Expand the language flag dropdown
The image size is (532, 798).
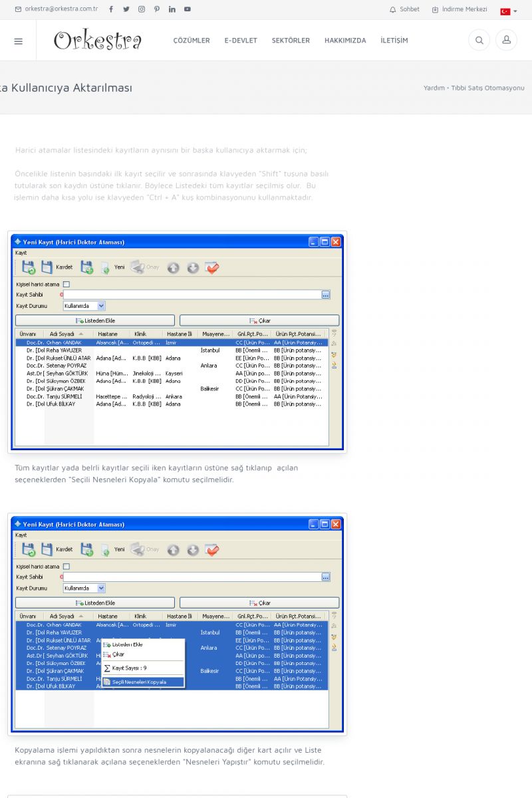click(508, 11)
